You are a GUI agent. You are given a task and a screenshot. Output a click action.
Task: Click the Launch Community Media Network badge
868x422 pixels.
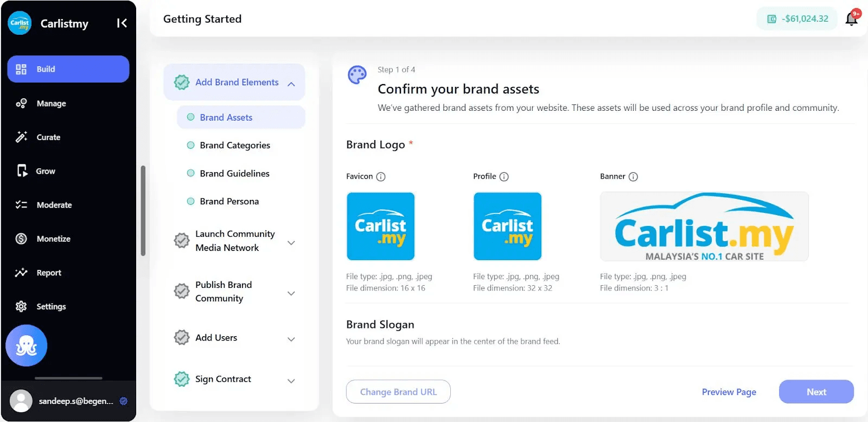pyautogui.click(x=182, y=240)
